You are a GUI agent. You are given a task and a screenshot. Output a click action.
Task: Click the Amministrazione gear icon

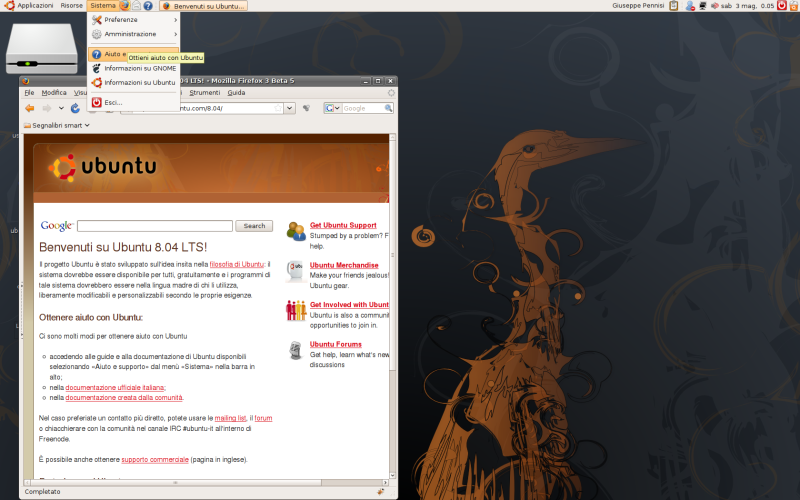click(x=96, y=34)
